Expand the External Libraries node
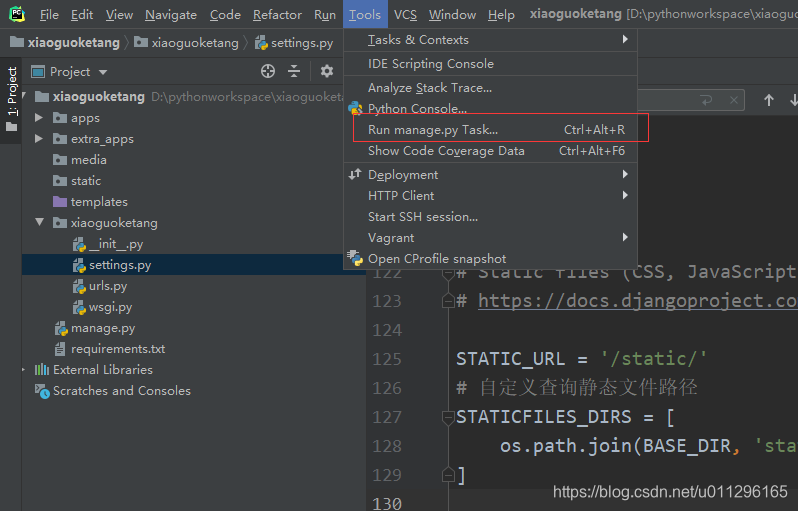This screenshot has width=798, height=511. (23, 370)
